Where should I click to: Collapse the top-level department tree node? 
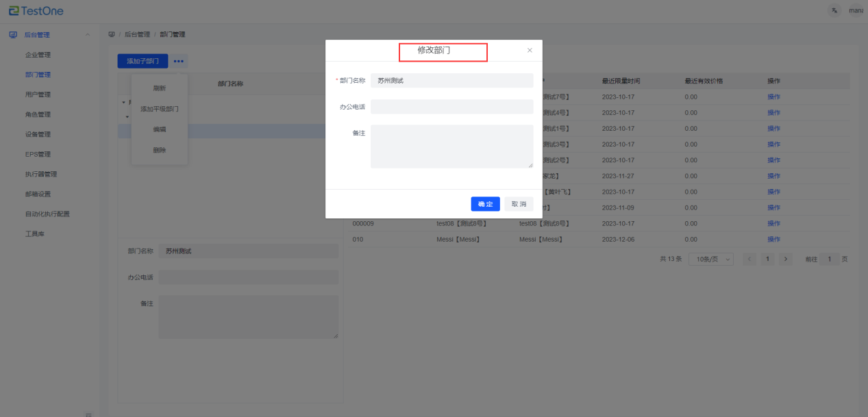click(123, 102)
